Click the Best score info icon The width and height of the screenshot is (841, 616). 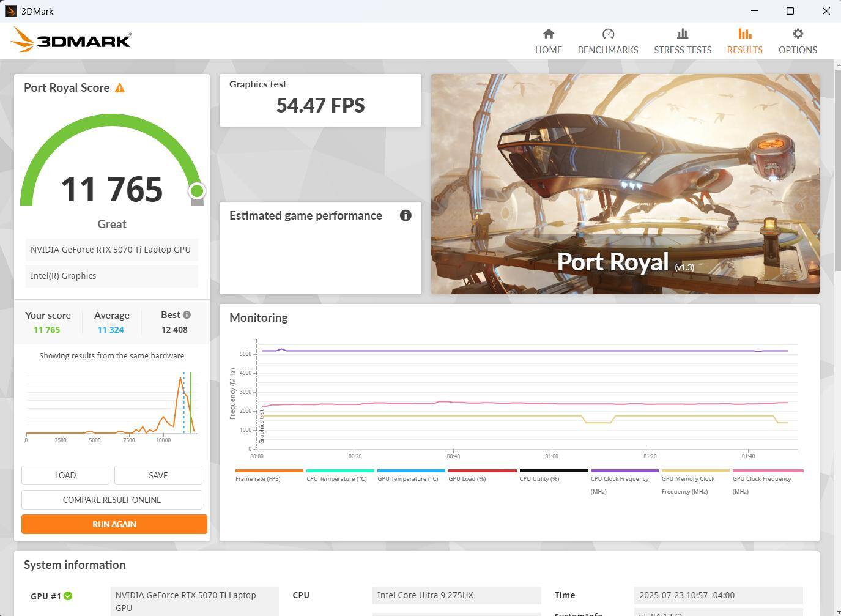(187, 315)
